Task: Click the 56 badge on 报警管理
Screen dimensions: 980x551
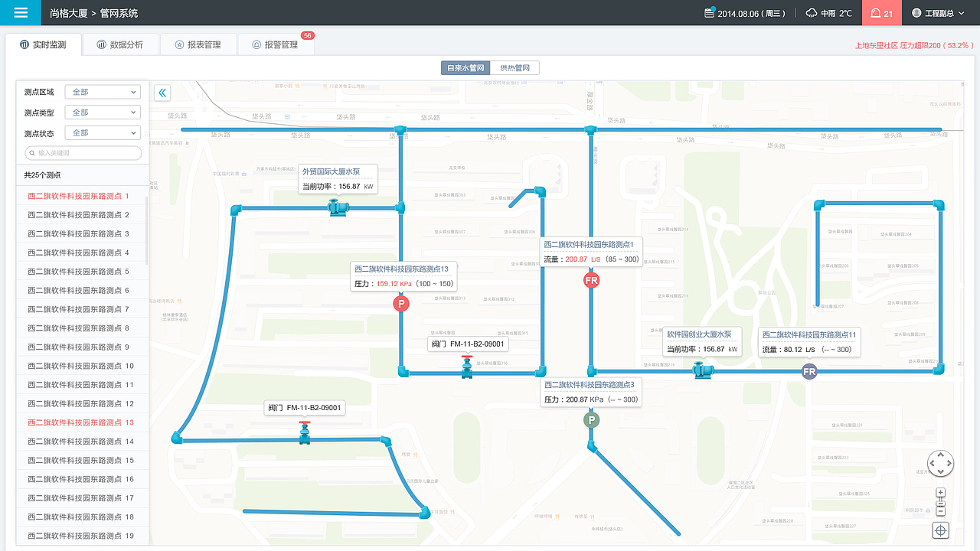Action: click(307, 35)
